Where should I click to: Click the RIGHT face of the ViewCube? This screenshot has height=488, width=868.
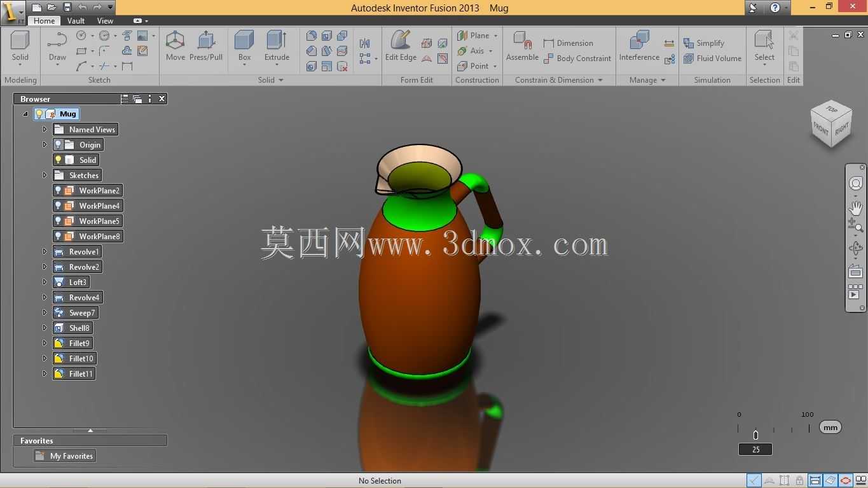click(842, 130)
